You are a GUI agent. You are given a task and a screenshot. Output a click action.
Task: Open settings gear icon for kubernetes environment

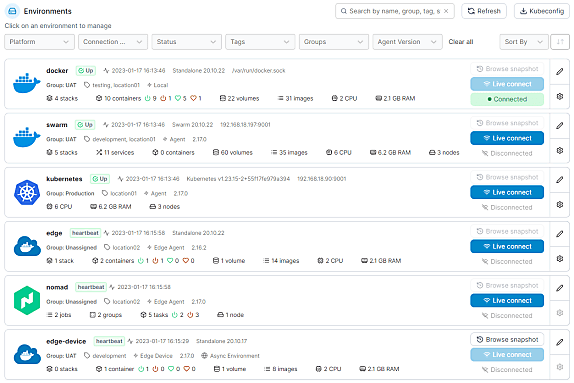(559, 205)
